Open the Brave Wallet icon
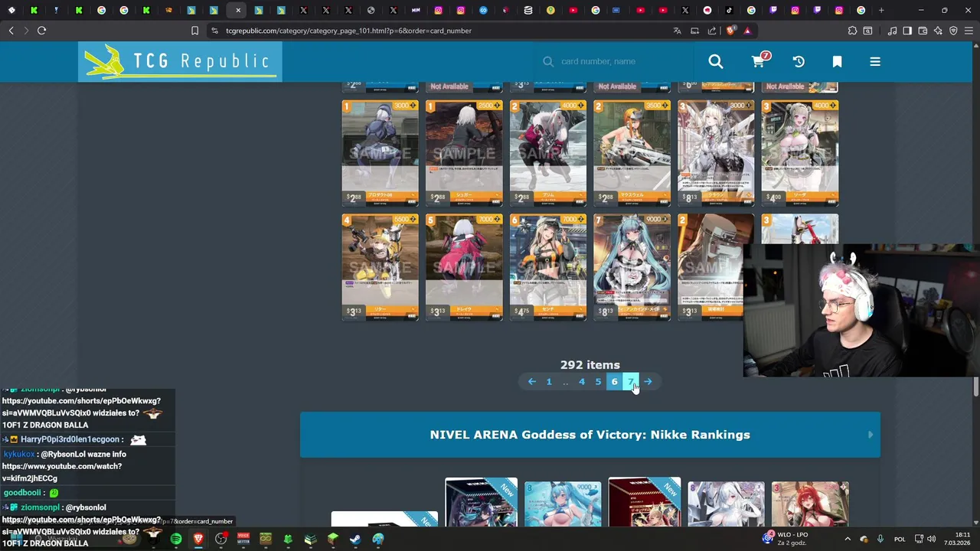The width and height of the screenshot is (980, 551). [923, 31]
